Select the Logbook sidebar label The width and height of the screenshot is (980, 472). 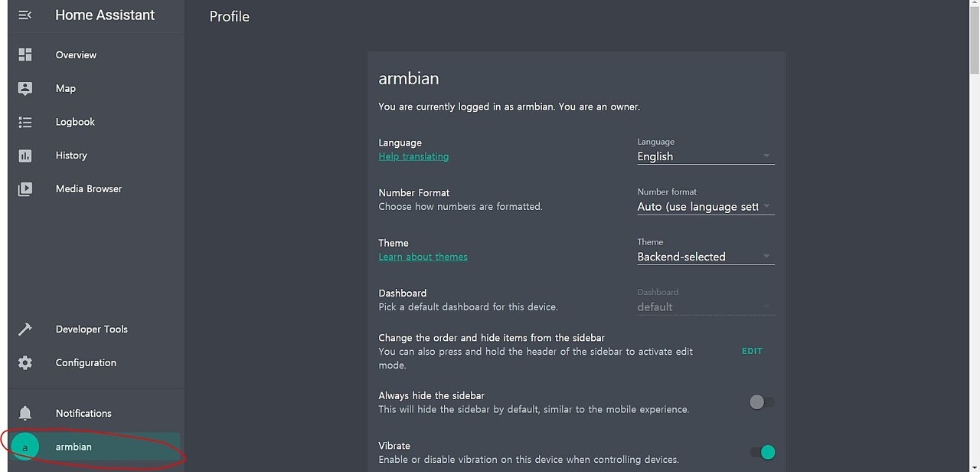75,122
